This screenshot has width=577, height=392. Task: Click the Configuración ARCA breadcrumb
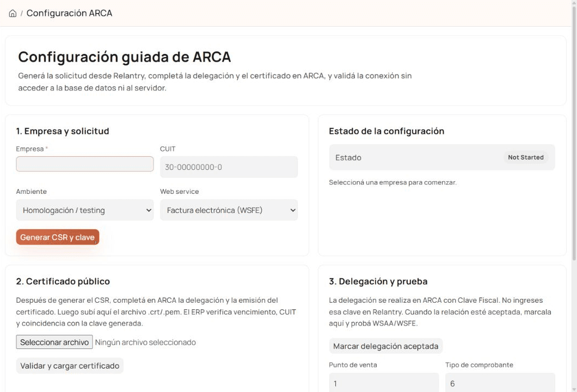(69, 13)
